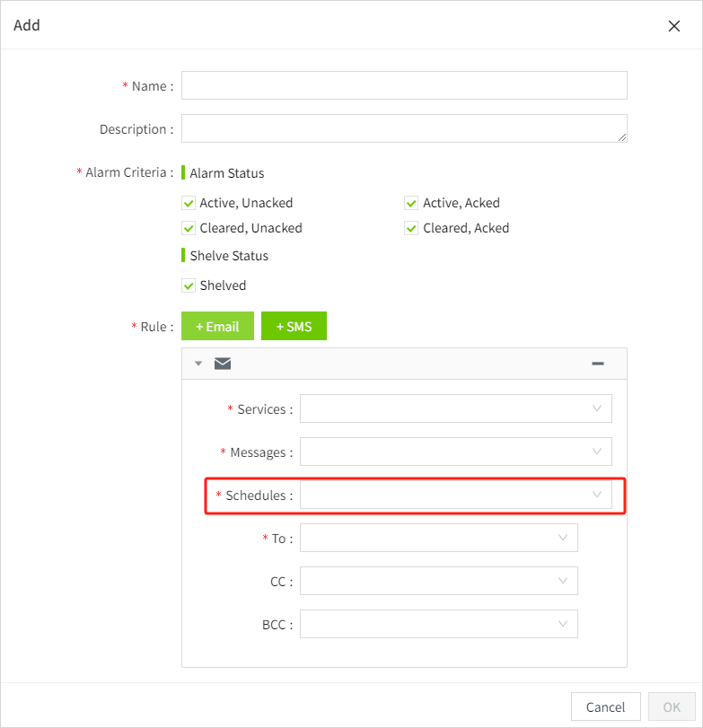Expand the BCC dropdown
The width and height of the screenshot is (703, 728).
pos(438,624)
